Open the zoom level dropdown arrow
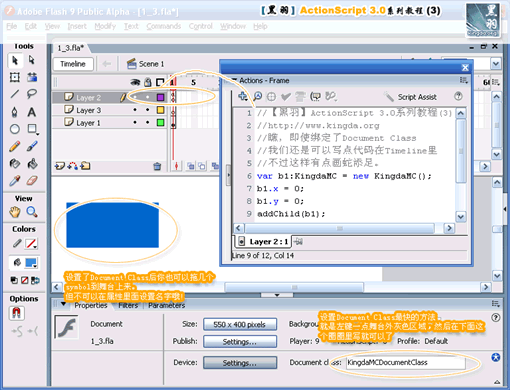This screenshot has height=390, width=510. [496, 63]
